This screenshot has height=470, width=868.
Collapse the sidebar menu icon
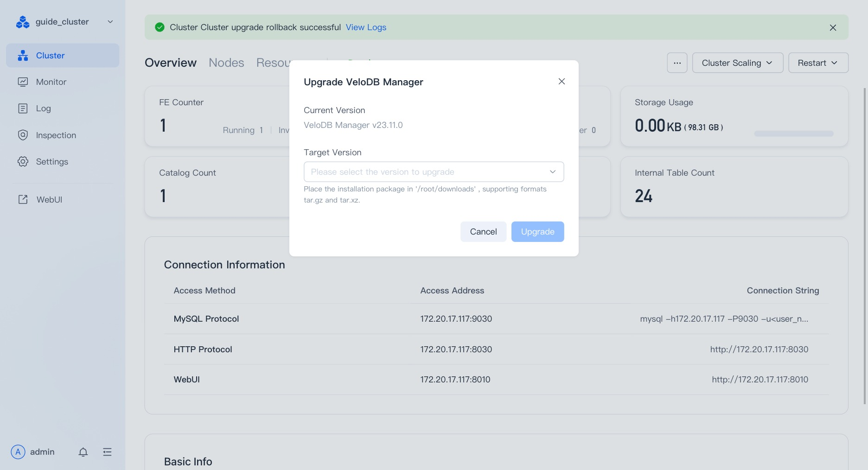coord(107,452)
